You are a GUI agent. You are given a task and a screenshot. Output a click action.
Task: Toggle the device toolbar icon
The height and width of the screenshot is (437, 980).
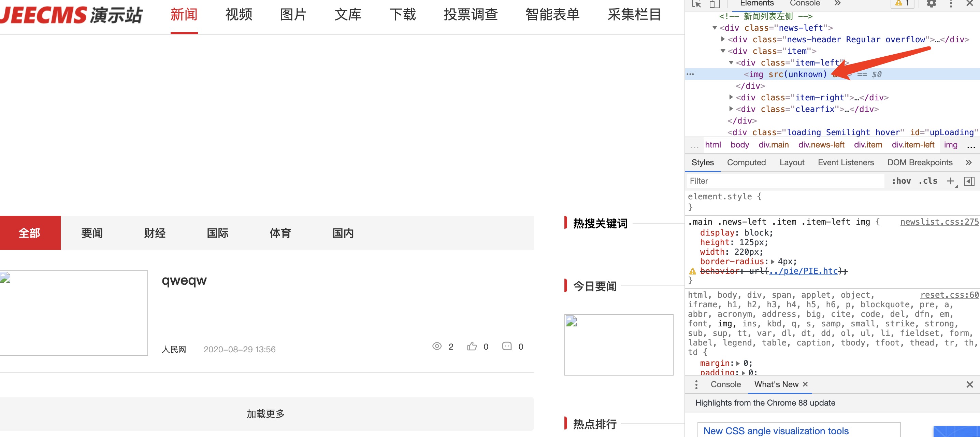coord(715,4)
